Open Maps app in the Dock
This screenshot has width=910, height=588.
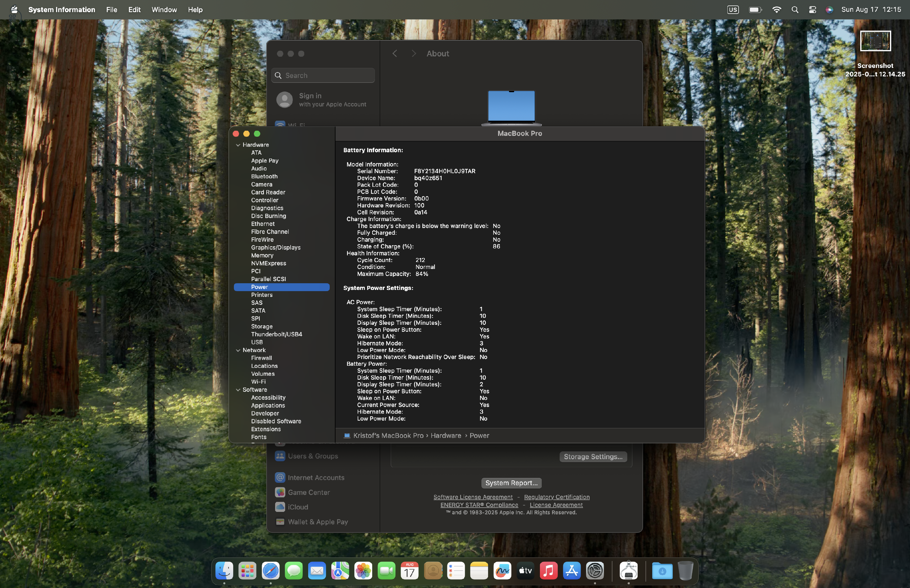pos(340,571)
